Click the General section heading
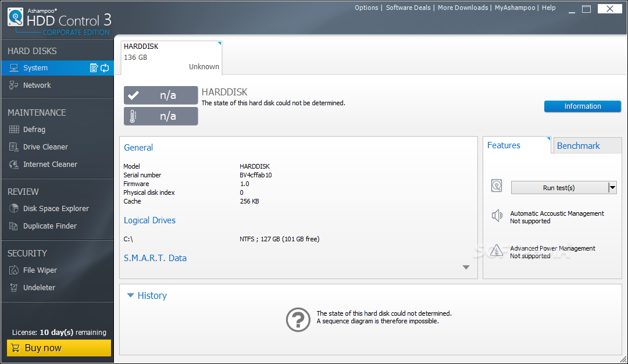The image size is (628, 364). tap(138, 147)
